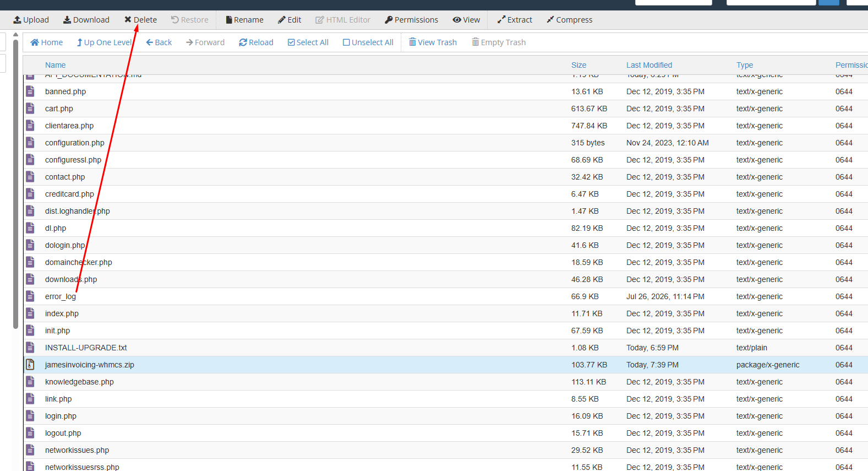Check Select All files
Screen dimensions: 868x471
(308, 42)
